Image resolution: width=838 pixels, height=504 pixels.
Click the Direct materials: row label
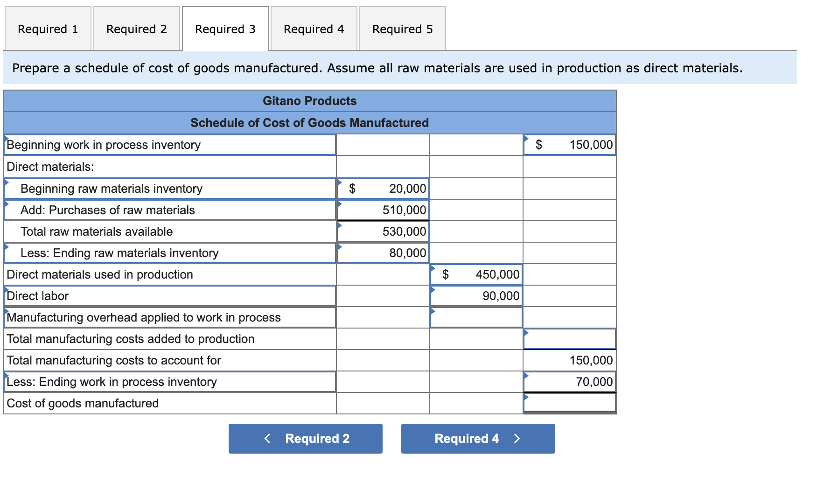point(50,167)
